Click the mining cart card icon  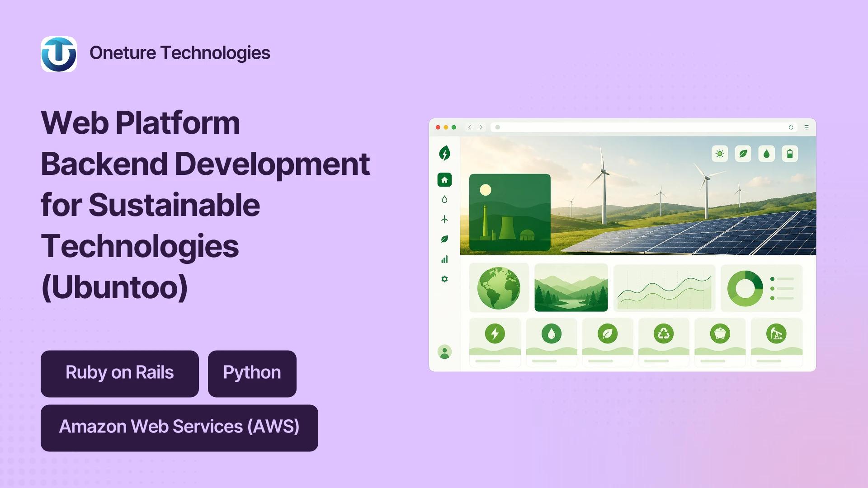click(x=720, y=334)
